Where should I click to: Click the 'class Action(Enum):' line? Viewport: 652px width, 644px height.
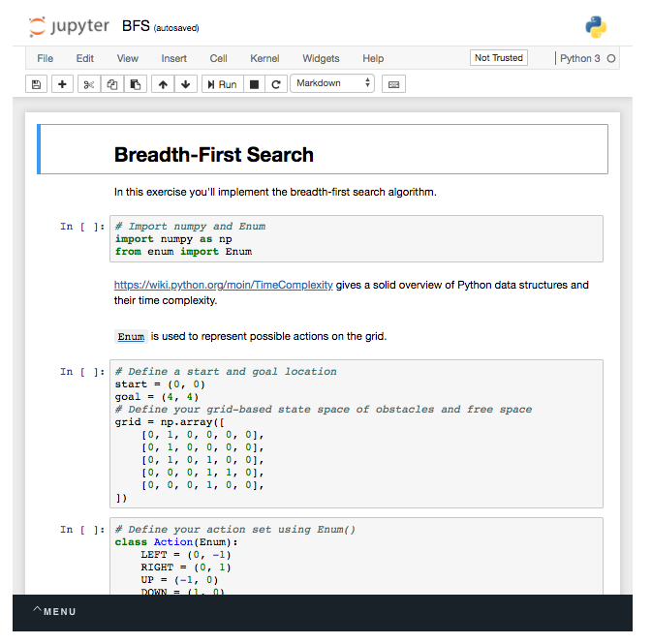(176, 542)
